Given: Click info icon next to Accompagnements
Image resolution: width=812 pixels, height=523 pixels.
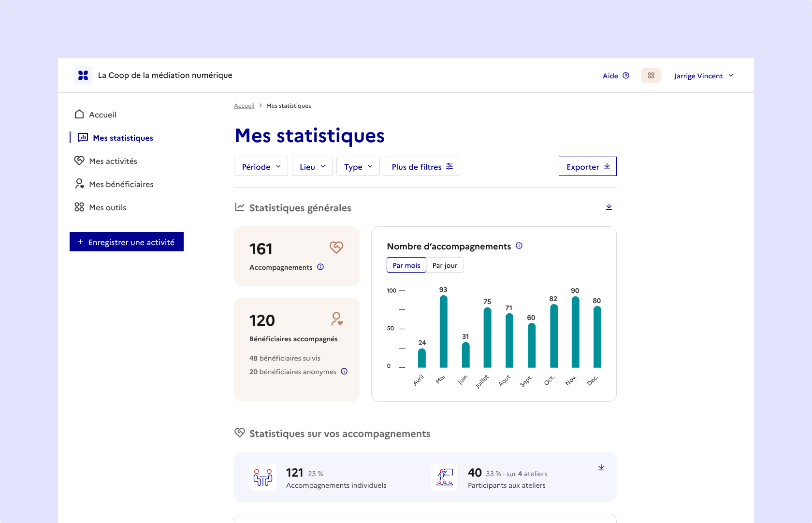Looking at the screenshot, I should point(320,267).
